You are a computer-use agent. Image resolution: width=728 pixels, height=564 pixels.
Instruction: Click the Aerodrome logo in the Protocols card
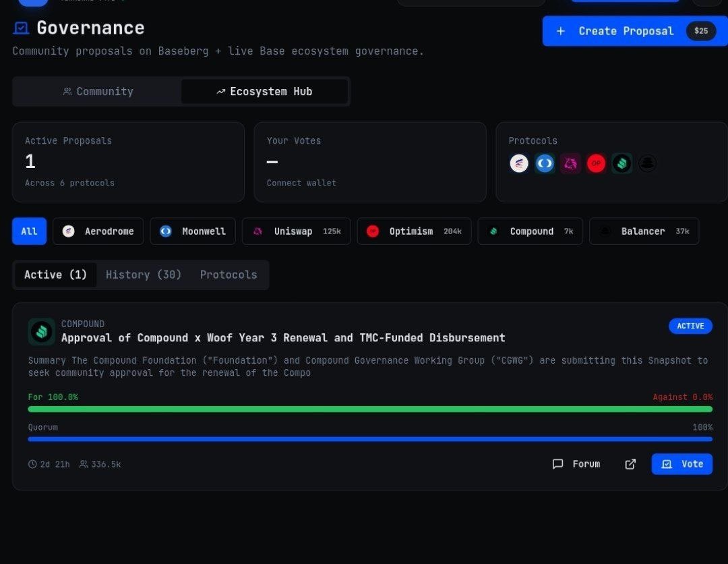click(x=518, y=163)
